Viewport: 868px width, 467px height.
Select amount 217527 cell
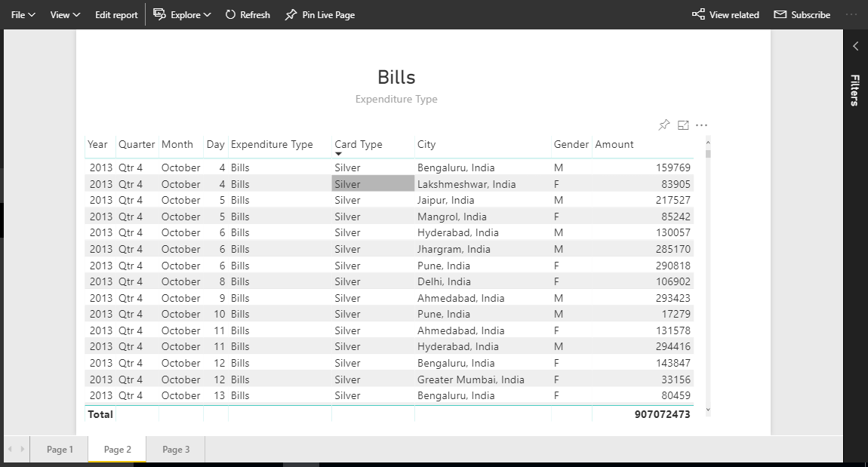[x=642, y=200]
